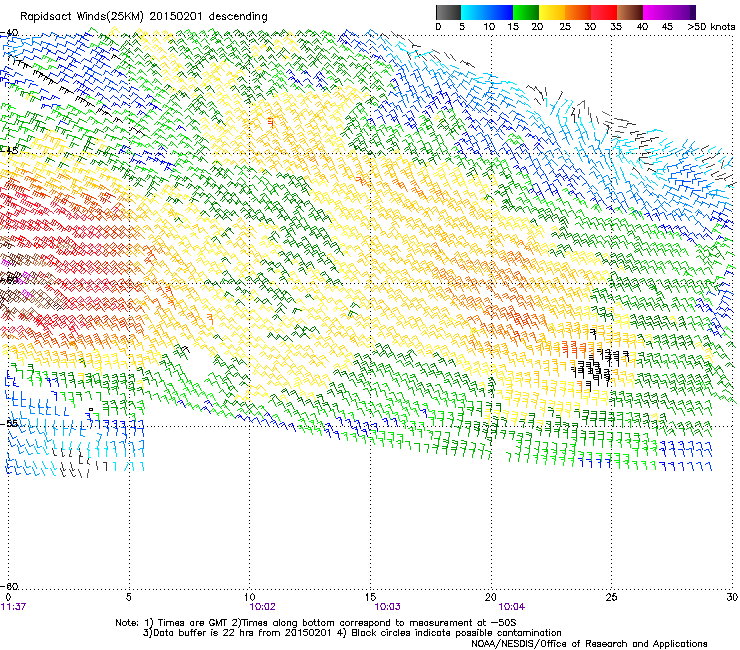Screen dimensions: 740x650
Task: Click the 'Note: 1) Times are GMT' footnote line
Action: point(315,623)
